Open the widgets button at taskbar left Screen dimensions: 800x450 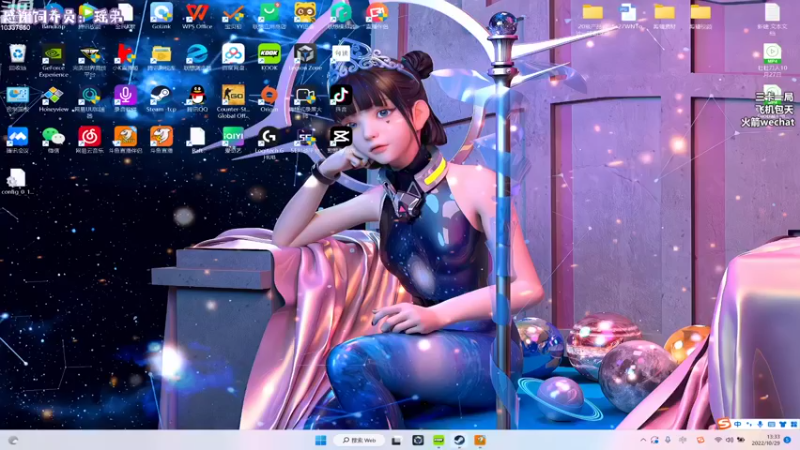coord(13,440)
